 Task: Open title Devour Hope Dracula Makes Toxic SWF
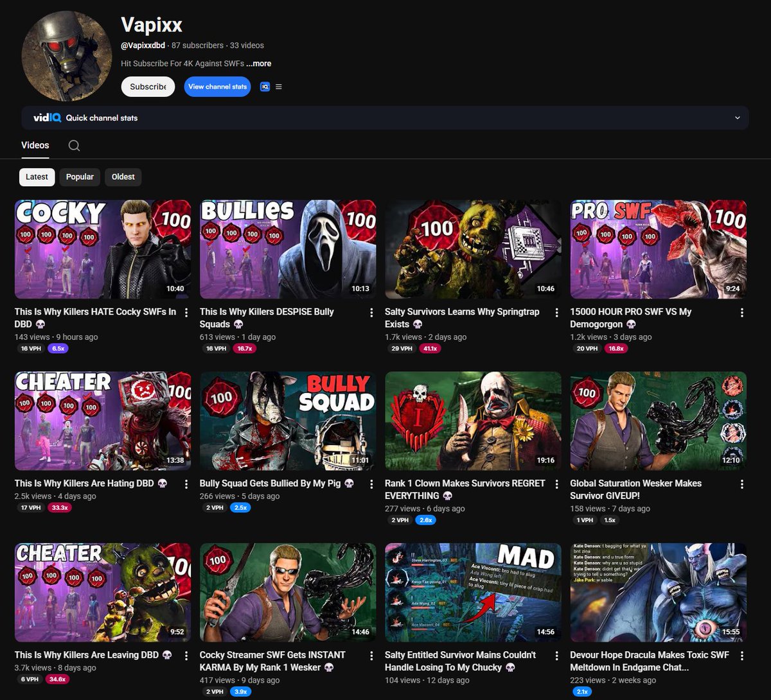point(650,661)
